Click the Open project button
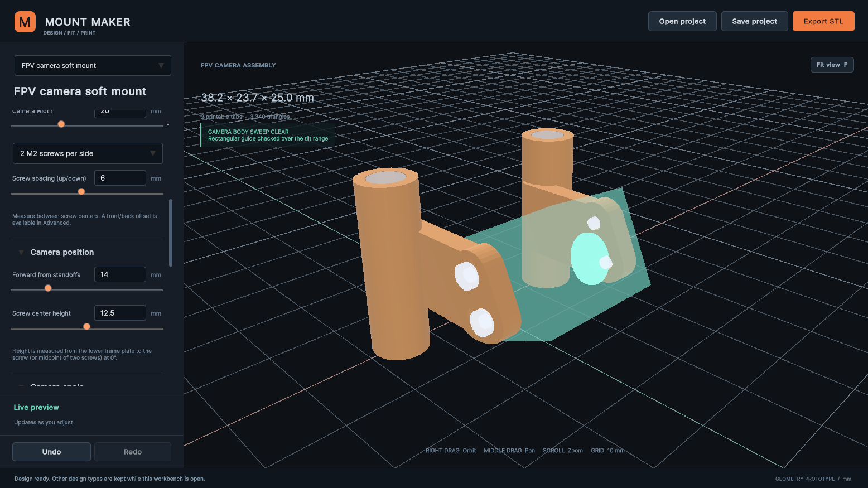The height and width of the screenshot is (488, 868). click(x=682, y=21)
